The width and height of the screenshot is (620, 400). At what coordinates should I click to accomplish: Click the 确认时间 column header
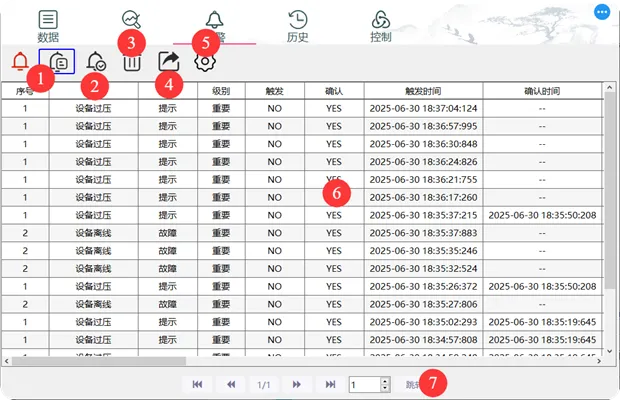(x=542, y=91)
